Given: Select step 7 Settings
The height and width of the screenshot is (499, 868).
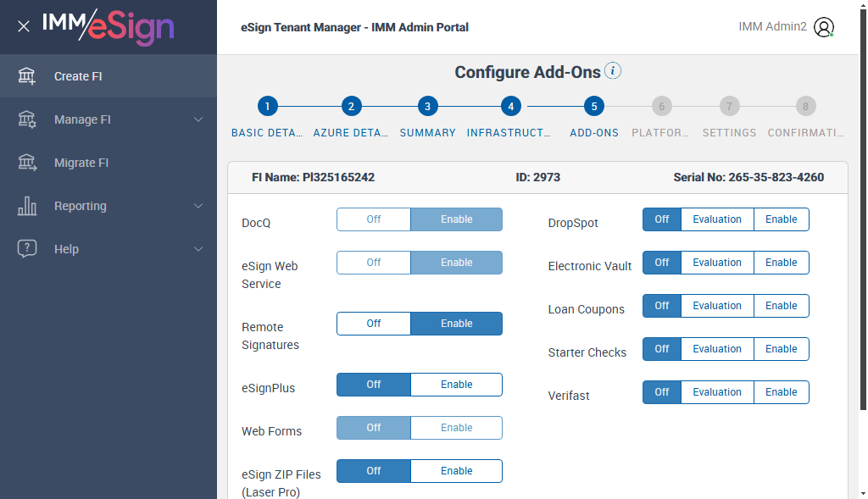Looking at the screenshot, I should coord(729,106).
